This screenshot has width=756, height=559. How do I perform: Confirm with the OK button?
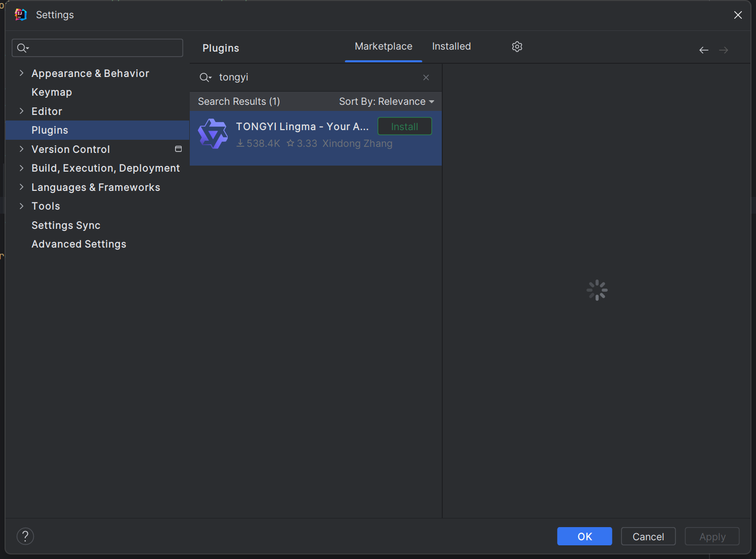(584, 537)
